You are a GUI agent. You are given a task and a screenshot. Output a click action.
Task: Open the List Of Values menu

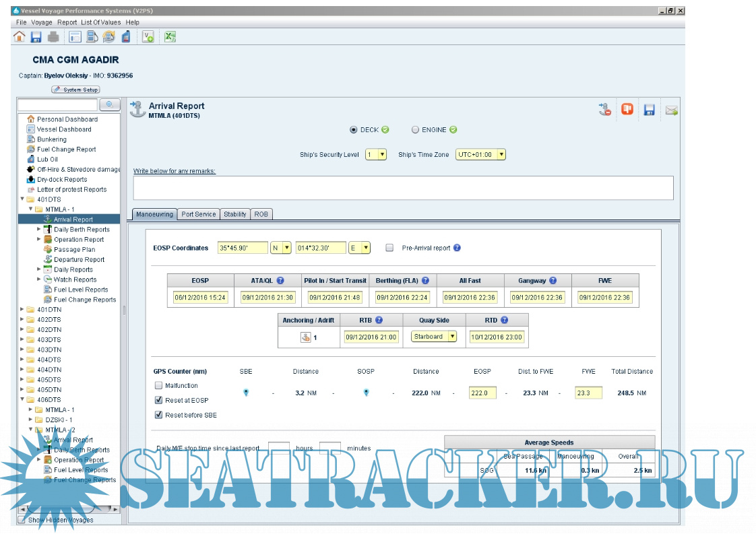(101, 22)
